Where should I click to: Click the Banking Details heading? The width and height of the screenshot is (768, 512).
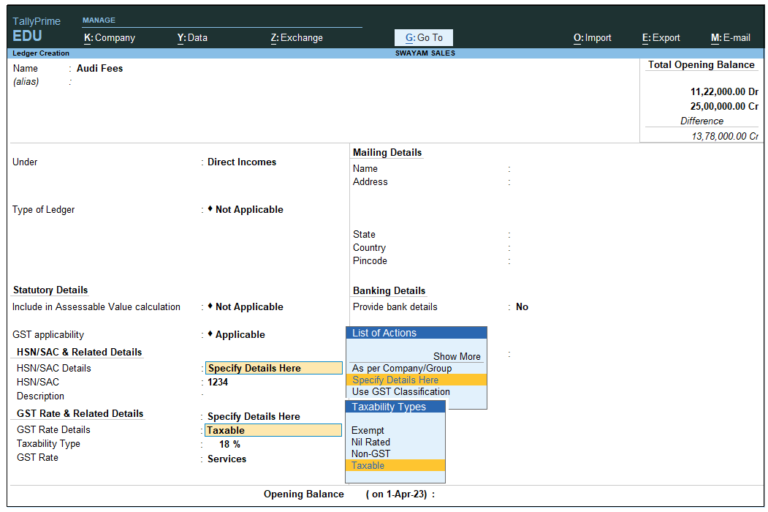[x=389, y=291]
